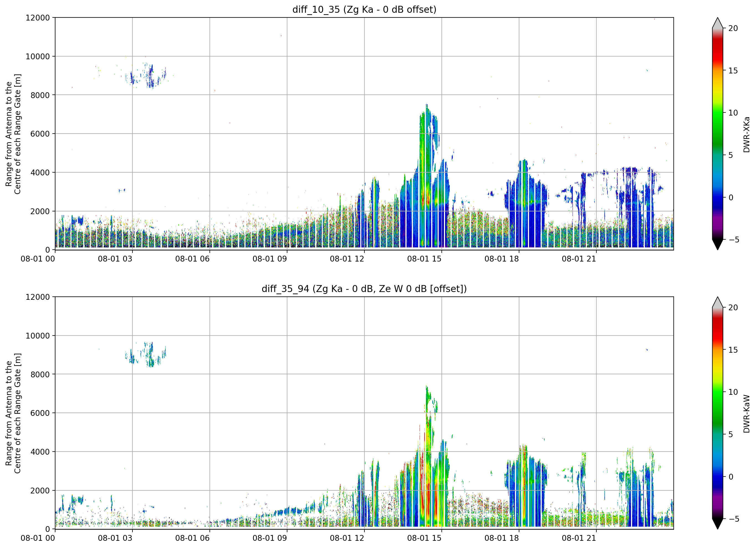Click the "0" tick on the DWR-KaW colorbar
The height and width of the screenshot is (548, 756).
click(x=731, y=477)
